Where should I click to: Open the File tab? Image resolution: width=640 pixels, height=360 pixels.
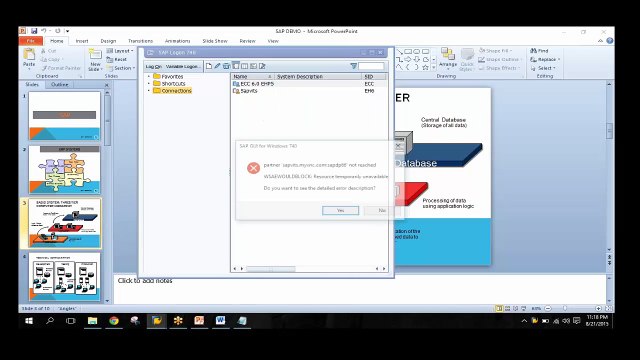pos(31,41)
